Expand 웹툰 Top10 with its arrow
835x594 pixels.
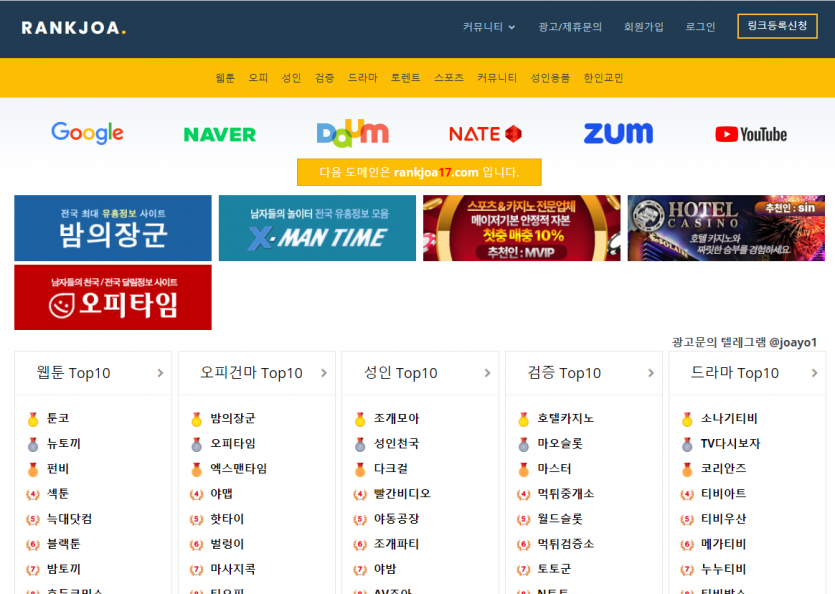click(160, 373)
